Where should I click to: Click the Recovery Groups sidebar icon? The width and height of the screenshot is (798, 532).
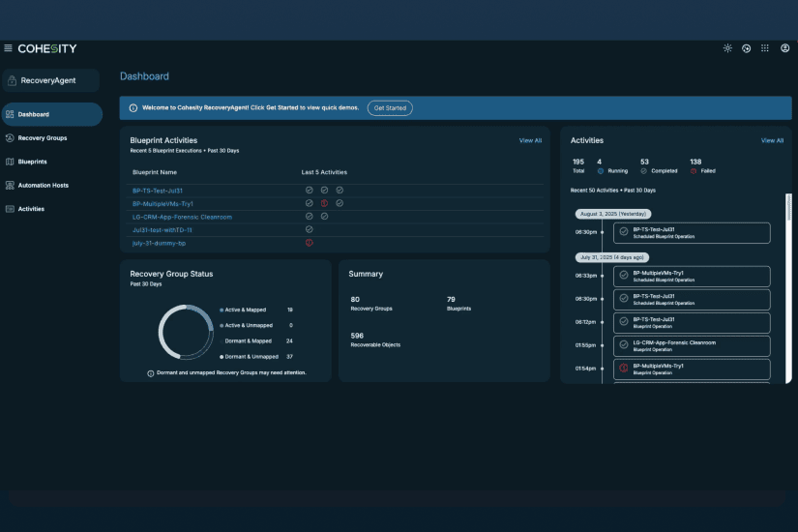tap(10, 138)
